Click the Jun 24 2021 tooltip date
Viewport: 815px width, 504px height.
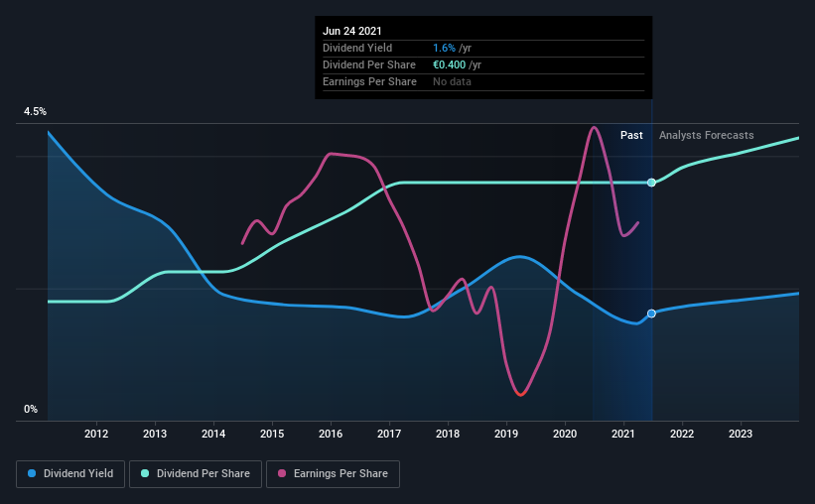tap(351, 31)
